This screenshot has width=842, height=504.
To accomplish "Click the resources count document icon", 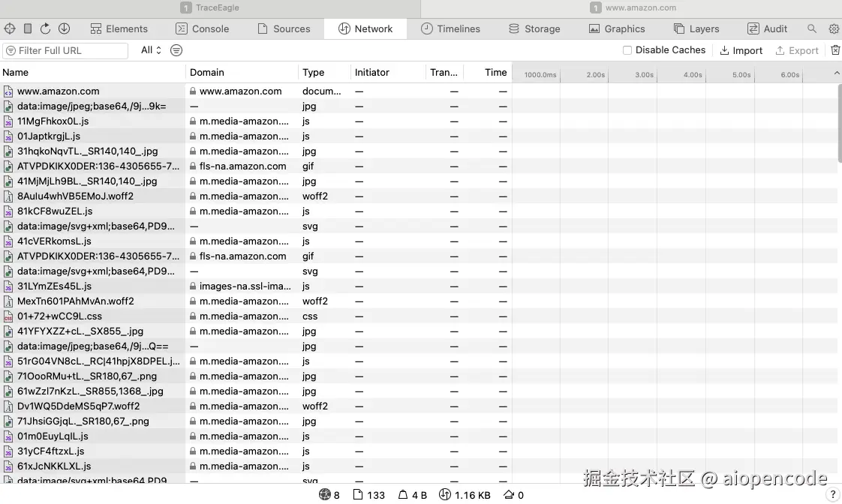I will (x=358, y=494).
